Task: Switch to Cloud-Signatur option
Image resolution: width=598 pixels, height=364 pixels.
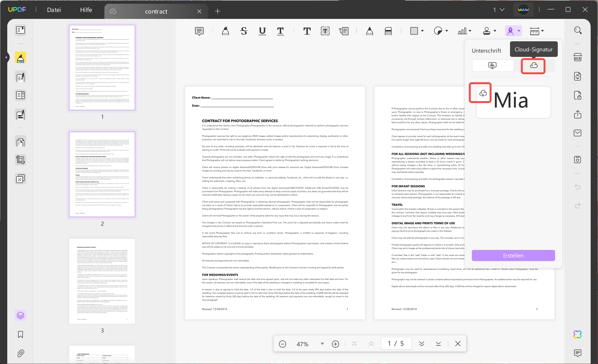Action: (x=534, y=66)
